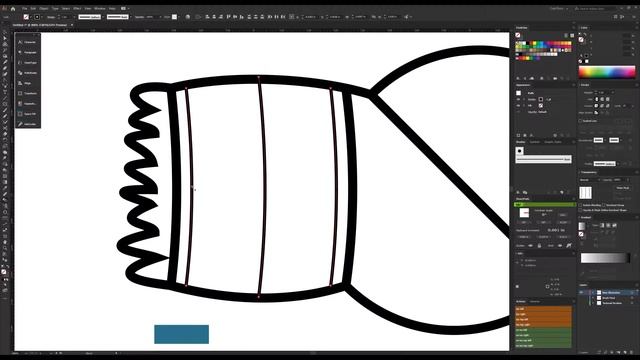Screen dimensions: 640x360
Task: Click the Stroke Weight field in Stroke panel
Action: click(x=604, y=93)
